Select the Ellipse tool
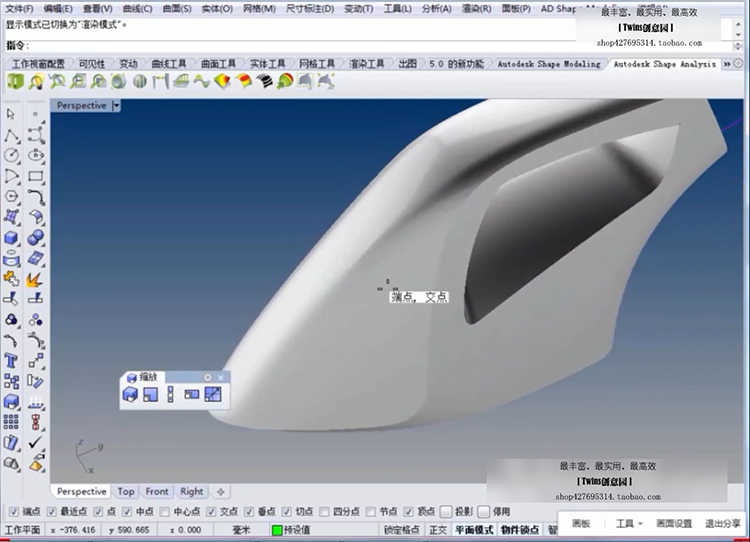 click(36, 155)
